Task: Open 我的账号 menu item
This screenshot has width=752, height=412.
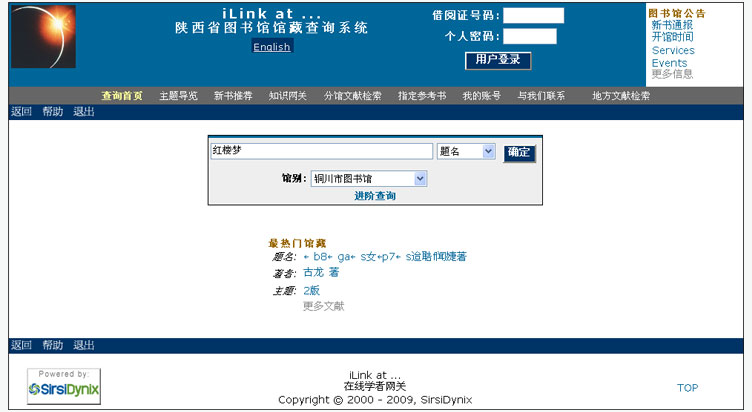Action: (481, 96)
